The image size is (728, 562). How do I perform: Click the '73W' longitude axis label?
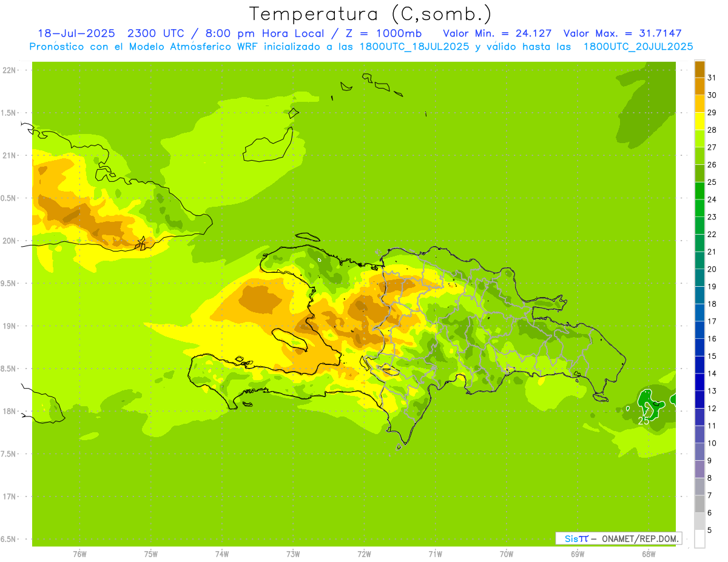coord(293,554)
